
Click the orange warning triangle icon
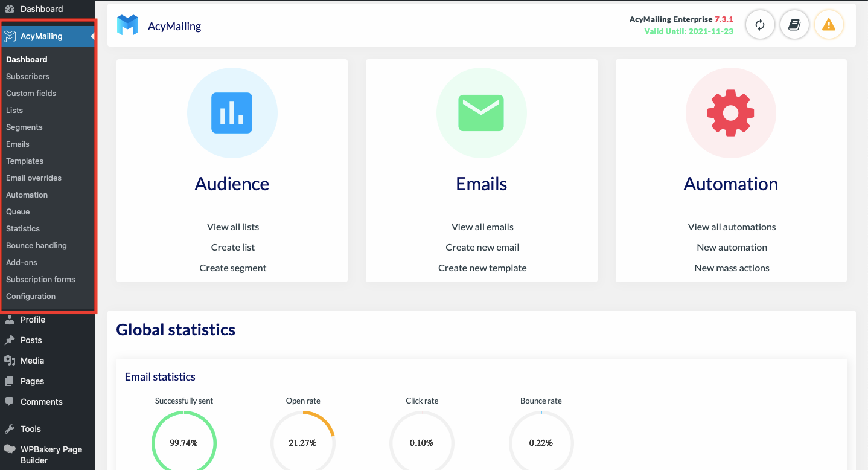pos(829,25)
